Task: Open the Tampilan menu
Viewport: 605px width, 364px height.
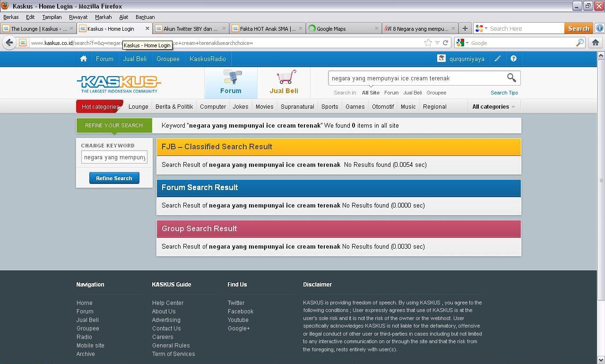Action: click(52, 17)
